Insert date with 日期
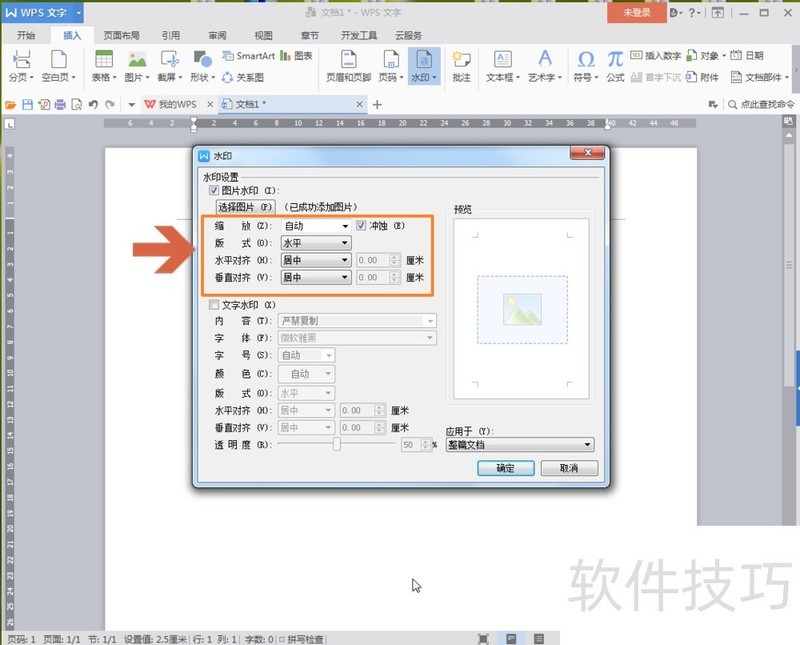 (x=747, y=56)
